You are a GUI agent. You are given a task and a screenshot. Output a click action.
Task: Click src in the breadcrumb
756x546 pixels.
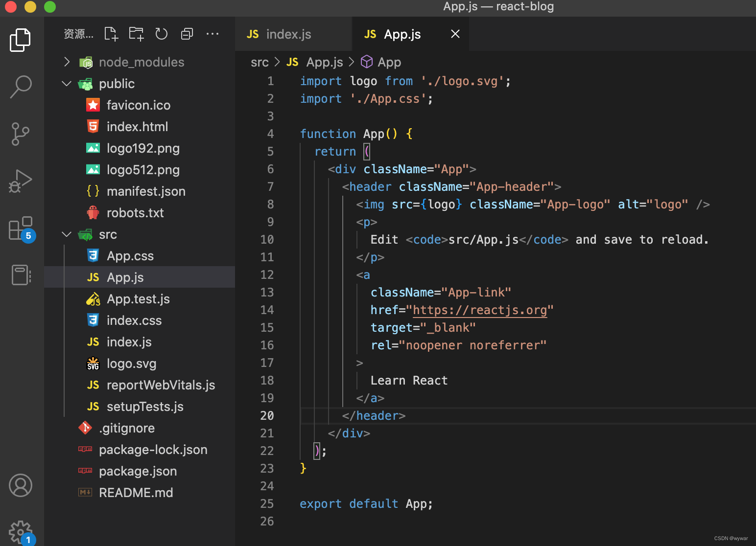point(260,62)
